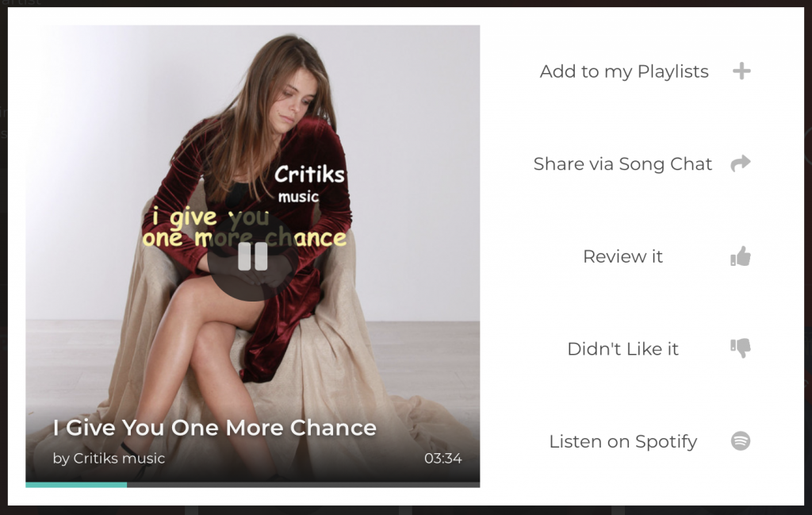Click the thumbs up icon
The width and height of the screenshot is (812, 515).
(741, 256)
